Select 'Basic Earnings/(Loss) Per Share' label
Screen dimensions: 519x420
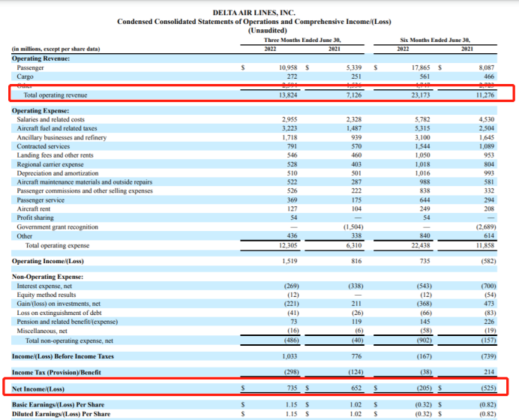(x=58, y=405)
